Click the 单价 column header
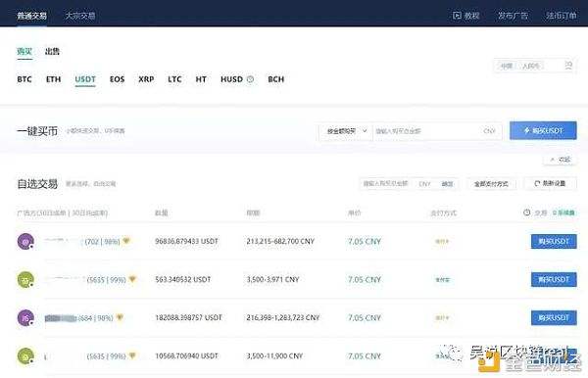This screenshot has height=378, width=588. pyautogui.click(x=355, y=213)
